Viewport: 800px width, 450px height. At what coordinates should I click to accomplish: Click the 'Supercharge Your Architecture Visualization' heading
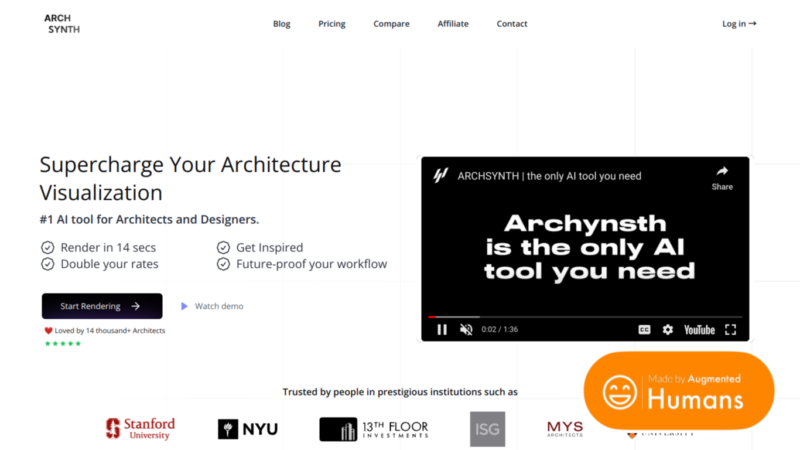tap(190, 179)
